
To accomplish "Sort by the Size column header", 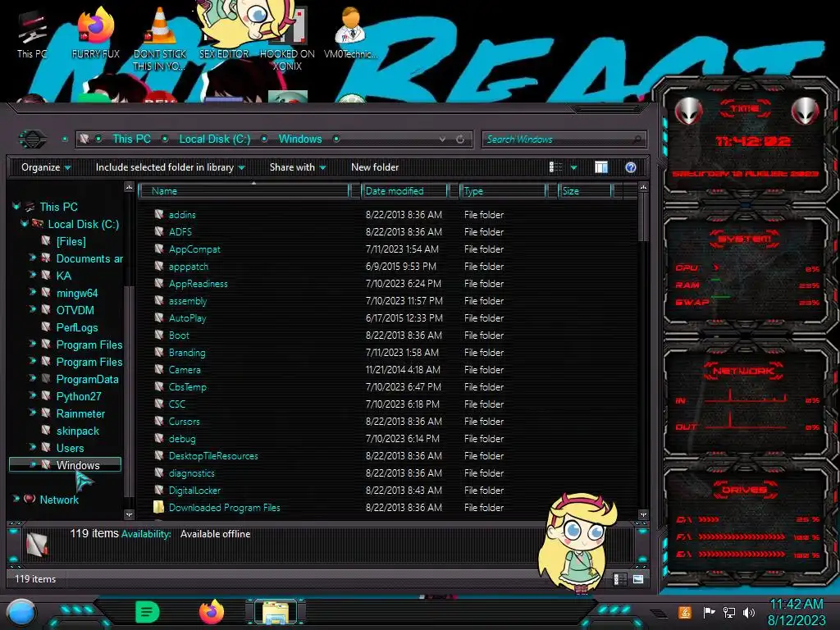I will [584, 190].
